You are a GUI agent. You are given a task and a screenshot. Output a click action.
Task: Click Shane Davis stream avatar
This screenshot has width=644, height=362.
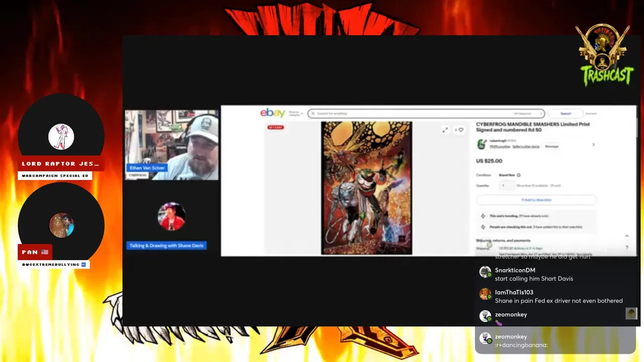point(172,216)
